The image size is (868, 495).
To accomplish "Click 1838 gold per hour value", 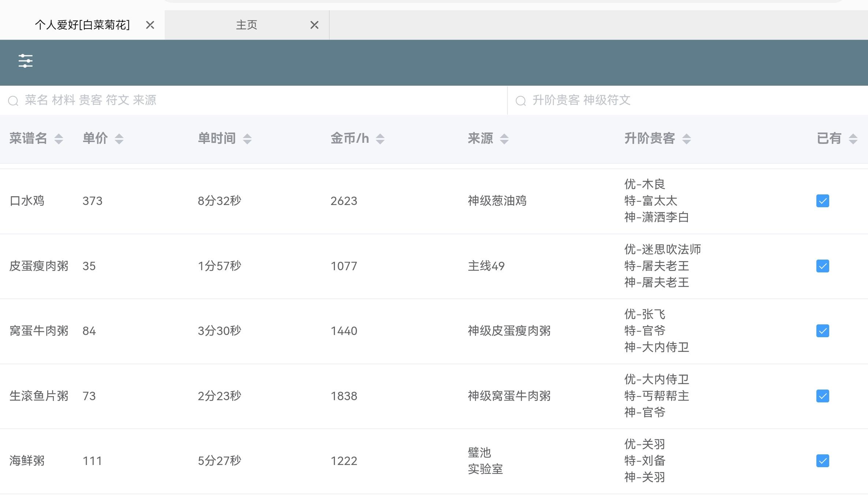I will [344, 396].
